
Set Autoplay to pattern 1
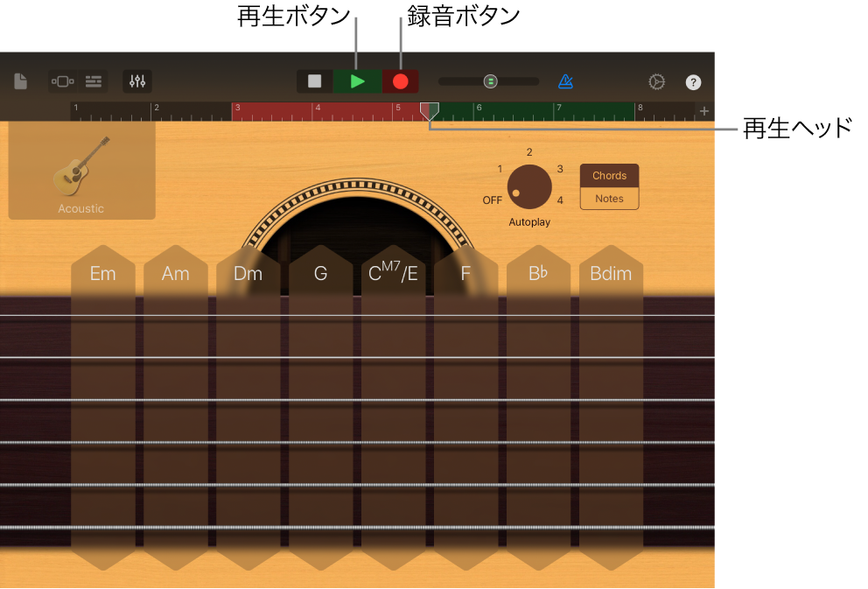[x=500, y=169]
